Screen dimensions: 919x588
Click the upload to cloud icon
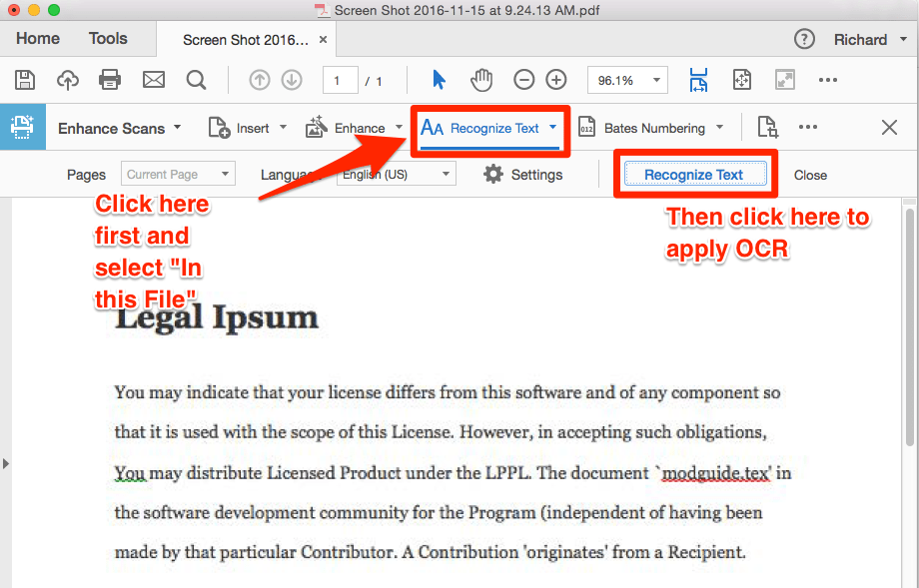(67, 80)
